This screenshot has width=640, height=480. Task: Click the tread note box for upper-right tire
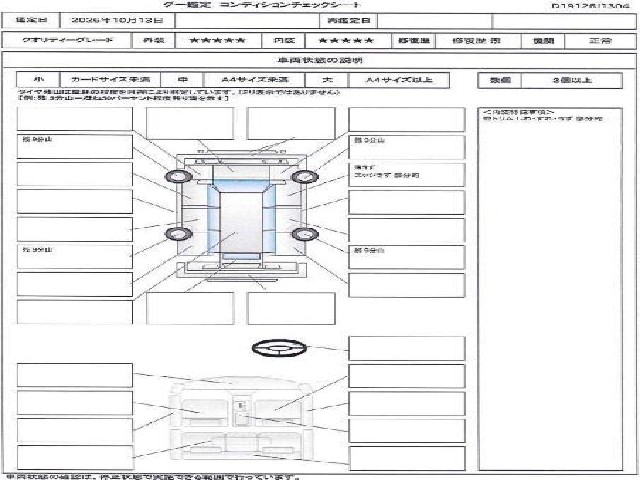pos(407,147)
